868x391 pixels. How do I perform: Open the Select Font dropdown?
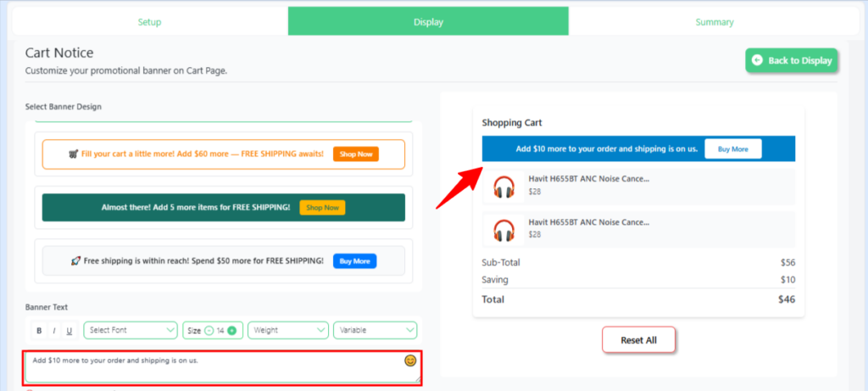131,330
